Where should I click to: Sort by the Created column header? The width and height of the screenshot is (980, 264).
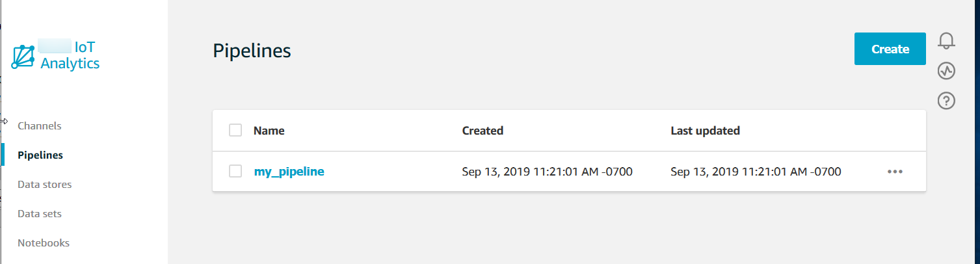coord(483,131)
